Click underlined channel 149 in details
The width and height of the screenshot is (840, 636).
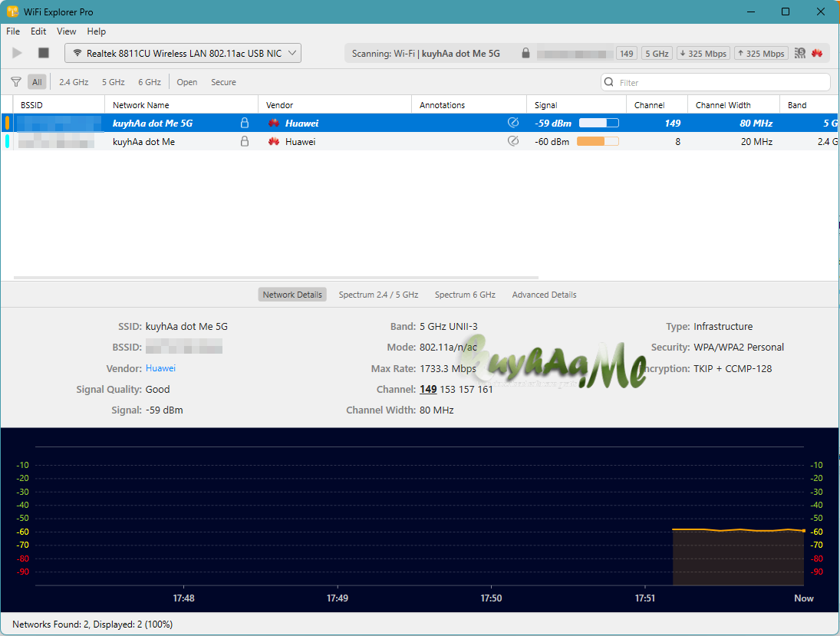click(428, 389)
